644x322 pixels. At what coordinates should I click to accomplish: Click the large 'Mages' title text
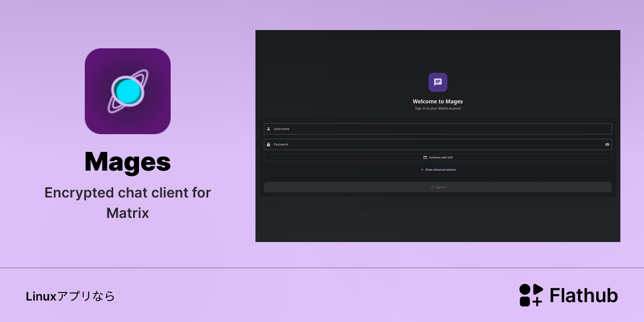point(128,162)
